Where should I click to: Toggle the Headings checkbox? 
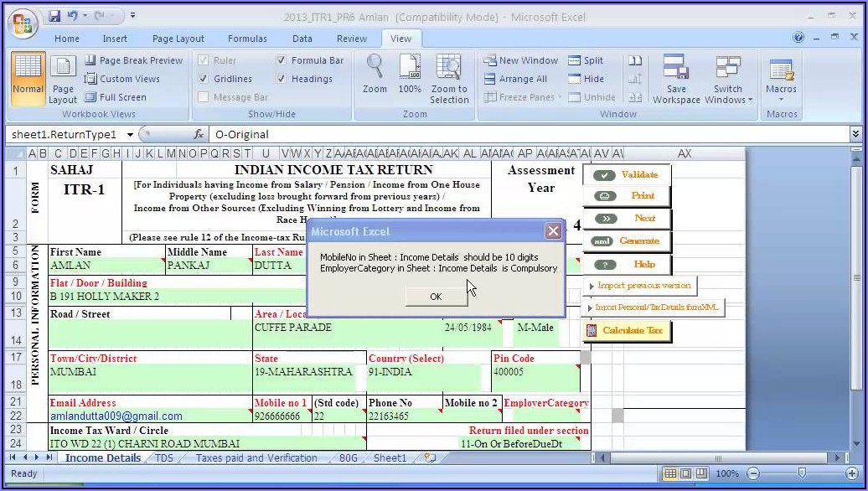[282, 79]
